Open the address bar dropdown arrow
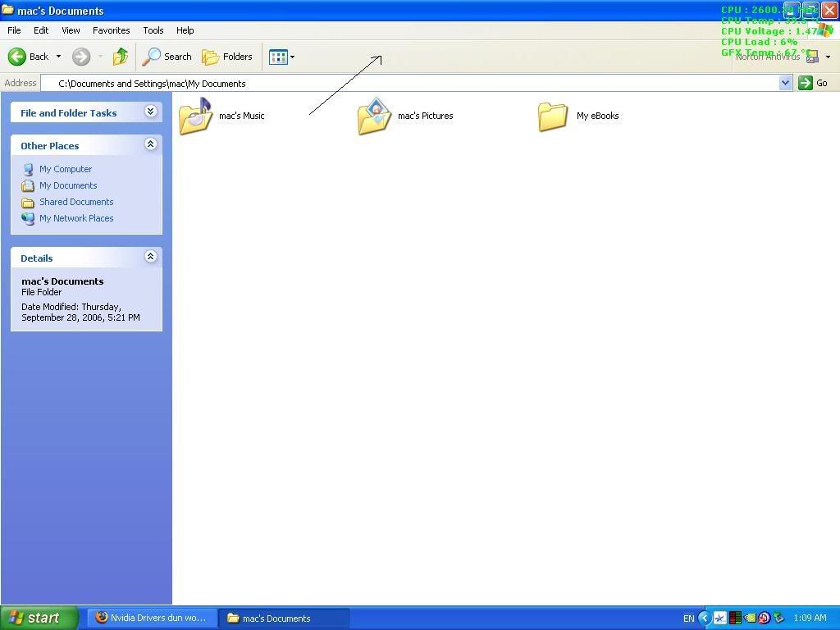 (785, 83)
